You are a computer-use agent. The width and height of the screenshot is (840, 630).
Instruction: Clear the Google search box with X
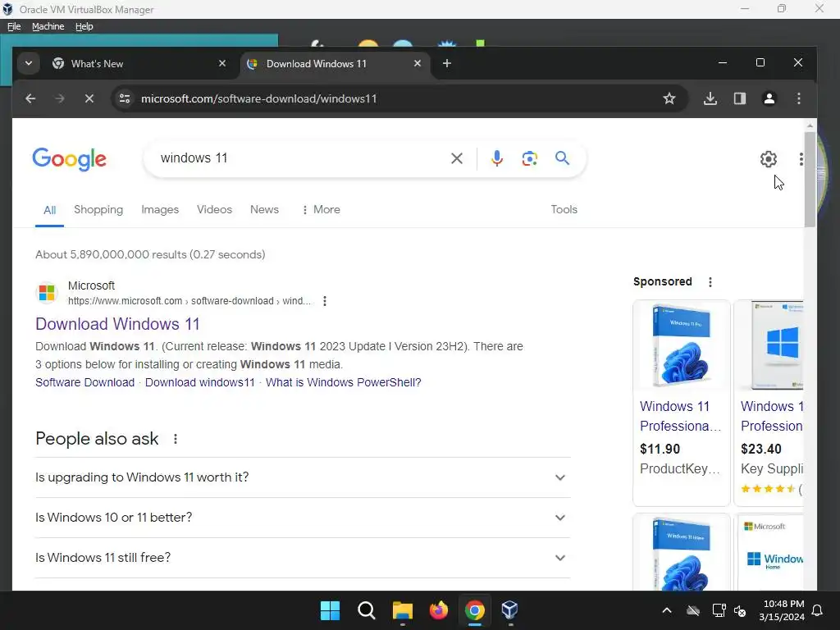pos(456,158)
